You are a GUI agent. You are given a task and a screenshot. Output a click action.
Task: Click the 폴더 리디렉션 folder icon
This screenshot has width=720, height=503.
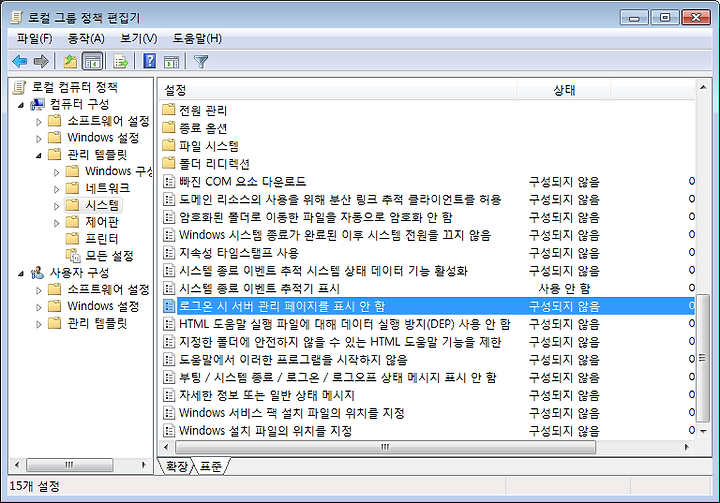pyautogui.click(x=169, y=163)
